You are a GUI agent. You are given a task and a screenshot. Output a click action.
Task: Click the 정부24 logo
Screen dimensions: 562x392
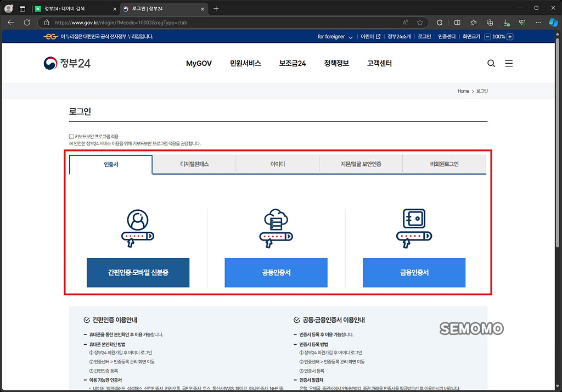point(67,63)
